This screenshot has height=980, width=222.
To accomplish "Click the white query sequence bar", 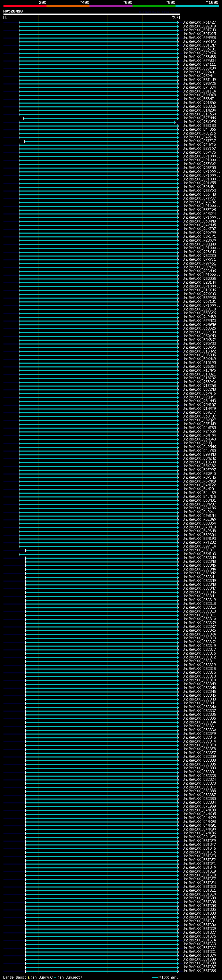I will 92,14.
